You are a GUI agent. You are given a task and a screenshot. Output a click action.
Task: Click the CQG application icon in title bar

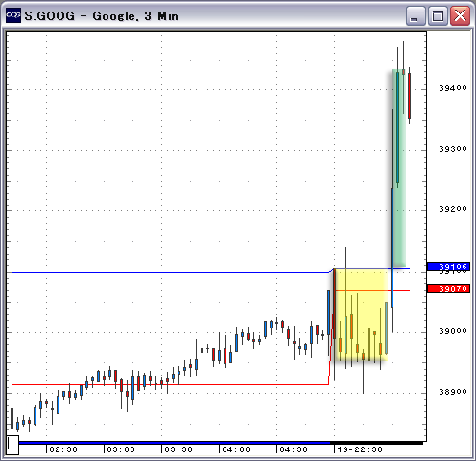point(13,15)
